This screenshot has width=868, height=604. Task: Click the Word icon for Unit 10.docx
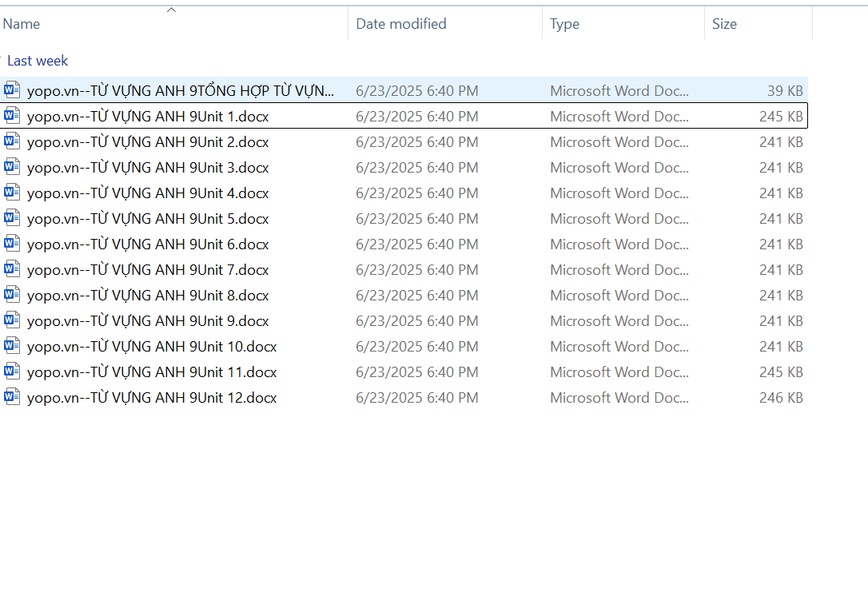point(12,345)
